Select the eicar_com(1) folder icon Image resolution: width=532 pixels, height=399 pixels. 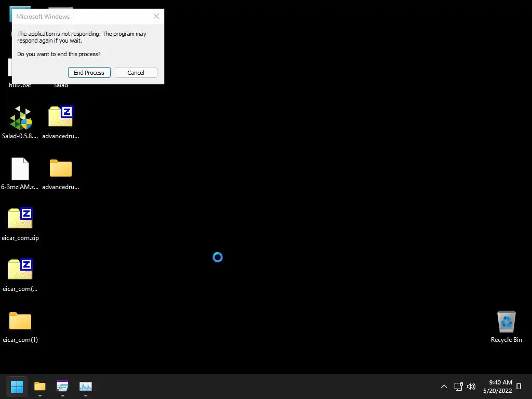point(20,321)
